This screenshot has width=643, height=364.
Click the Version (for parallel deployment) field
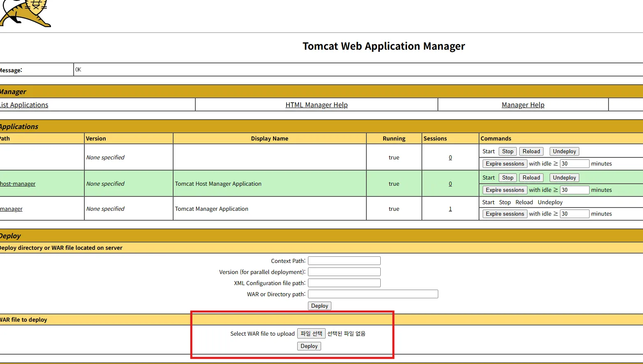click(344, 272)
